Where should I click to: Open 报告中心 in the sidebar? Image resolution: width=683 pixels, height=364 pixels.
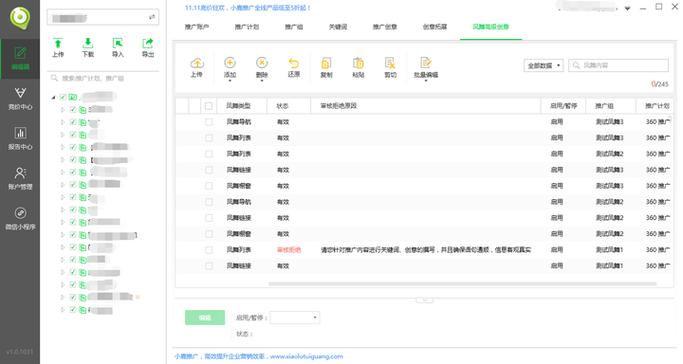click(20, 138)
